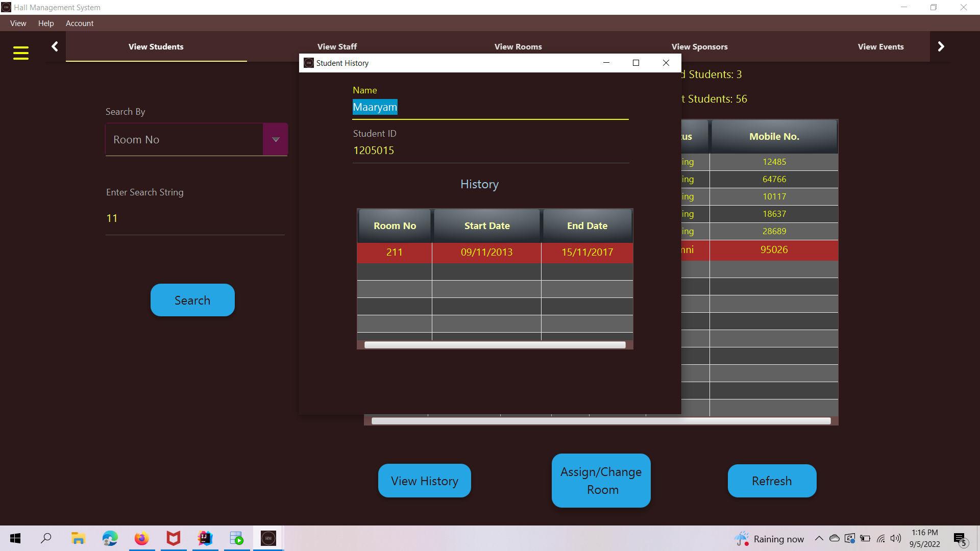Switch to the View Rooms tab
Screen dimensions: 980x551
(518, 46)
